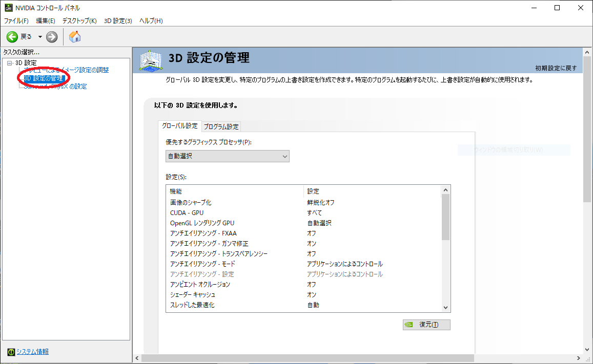Switch to グローバル設定 tab
Screen dimensions: 593x364
(179, 126)
